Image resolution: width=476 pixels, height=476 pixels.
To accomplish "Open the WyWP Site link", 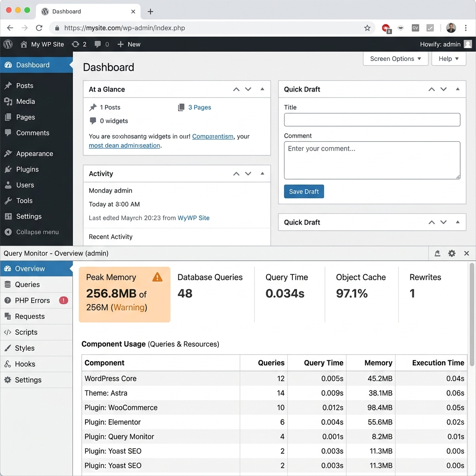I will tap(193, 218).
